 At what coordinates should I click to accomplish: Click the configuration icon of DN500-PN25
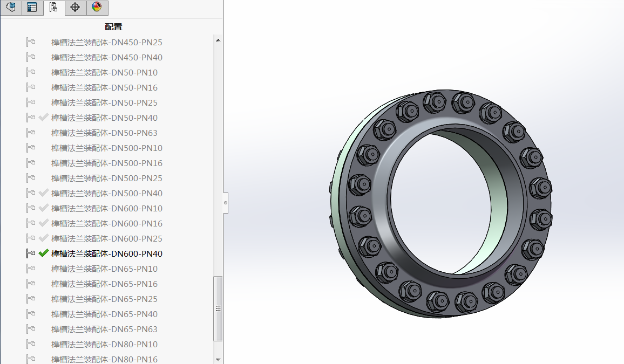coord(31,178)
